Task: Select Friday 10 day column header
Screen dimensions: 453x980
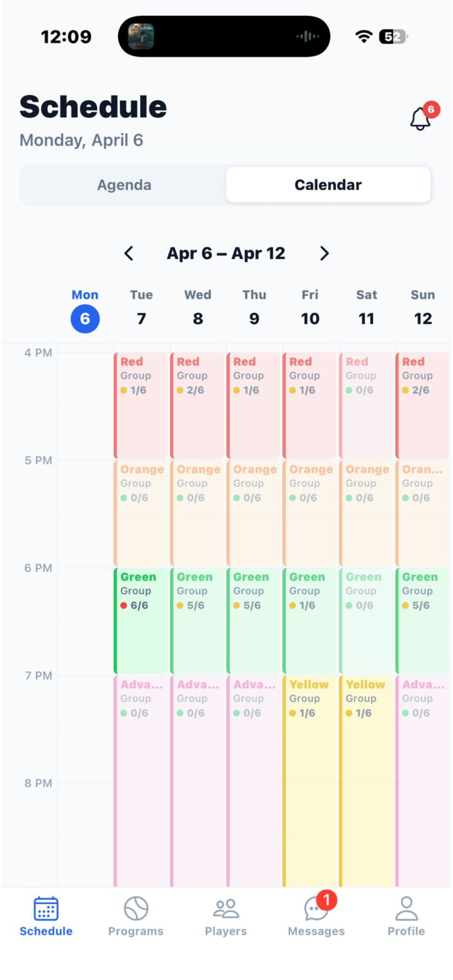Action: [310, 307]
